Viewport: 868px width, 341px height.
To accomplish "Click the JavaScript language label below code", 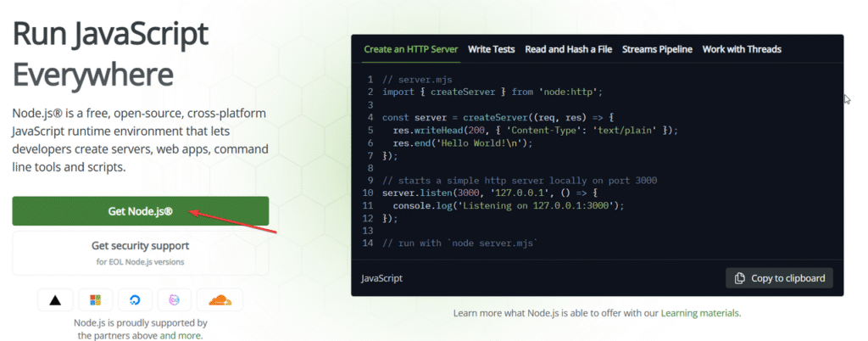I will 381,278.
